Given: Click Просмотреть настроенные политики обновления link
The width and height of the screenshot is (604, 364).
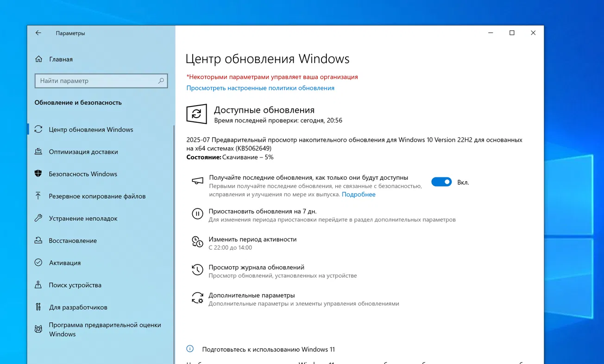Looking at the screenshot, I should coord(260,88).
